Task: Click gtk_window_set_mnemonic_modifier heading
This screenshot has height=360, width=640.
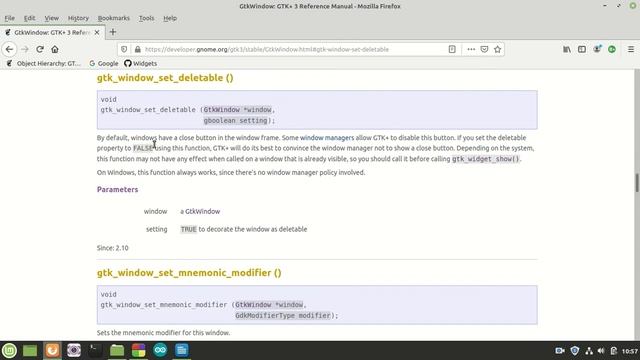Action: pos(189,273)
